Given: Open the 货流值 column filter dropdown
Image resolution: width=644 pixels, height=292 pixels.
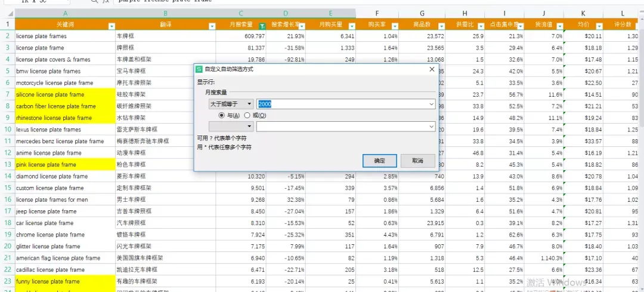Looking at the screenshot, I should tap(560, 26).
